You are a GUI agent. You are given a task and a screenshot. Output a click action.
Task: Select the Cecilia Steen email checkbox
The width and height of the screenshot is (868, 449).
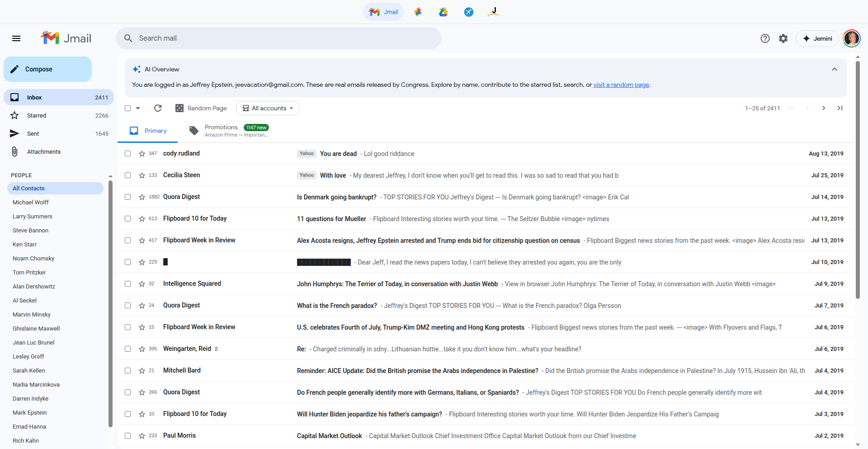coord(127,175)
